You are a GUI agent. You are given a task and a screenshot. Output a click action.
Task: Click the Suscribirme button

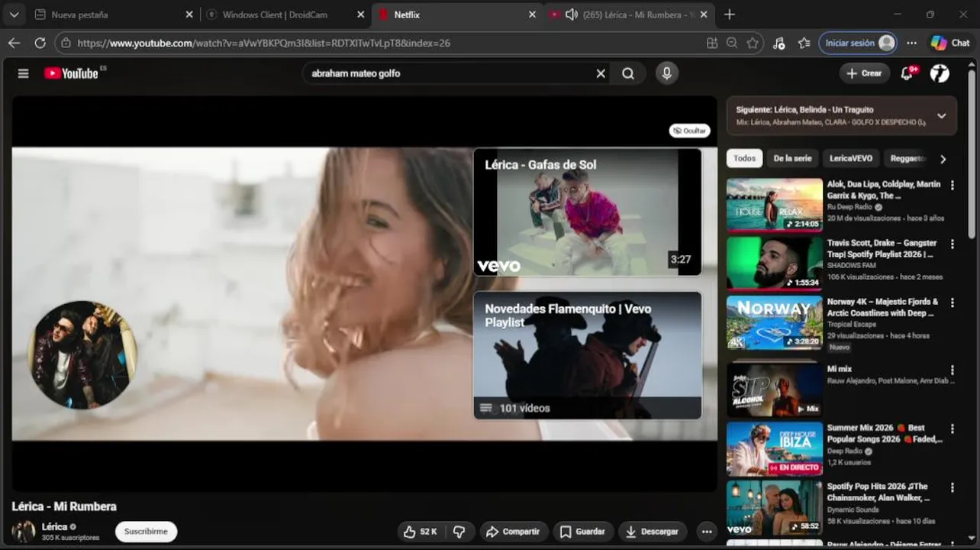(x=146, y=532)
